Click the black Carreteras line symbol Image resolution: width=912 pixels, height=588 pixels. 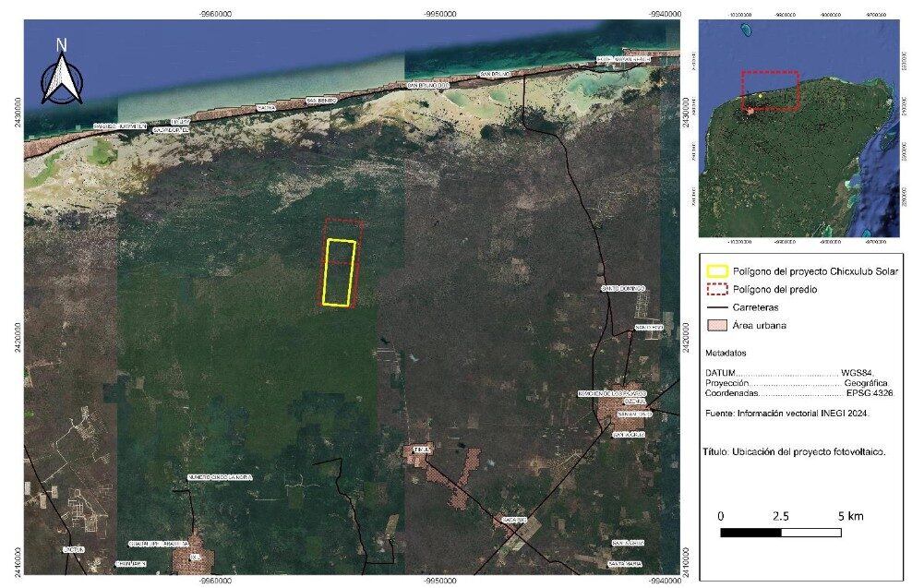[716, 306]
